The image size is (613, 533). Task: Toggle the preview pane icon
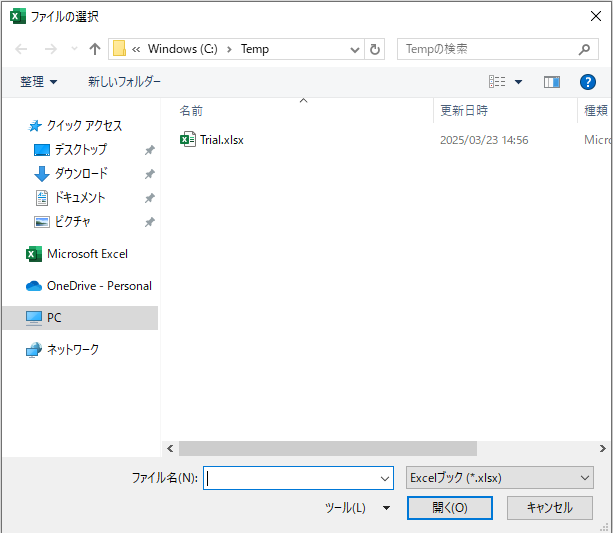pos(552,82)
